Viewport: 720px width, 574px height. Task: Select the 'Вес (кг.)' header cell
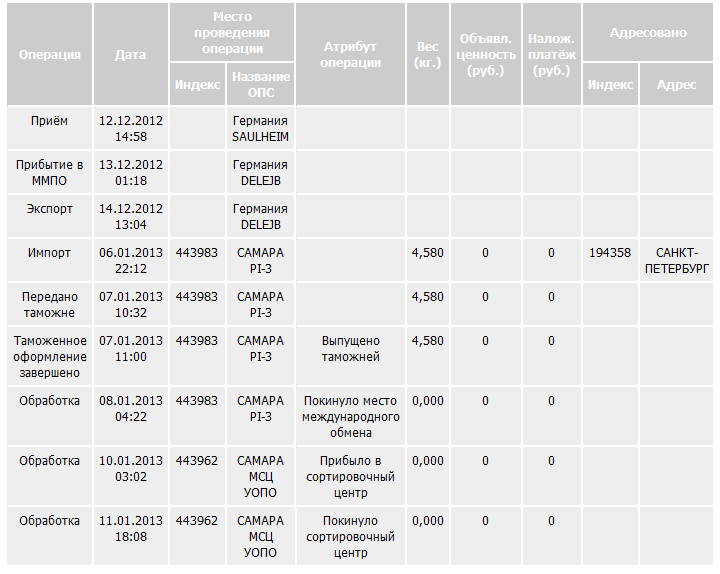428,54
